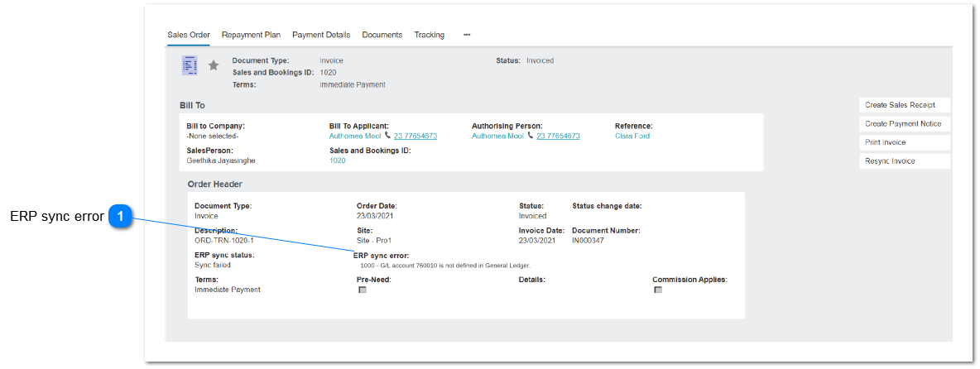
Task: Open Bill To Applicant Authomea Mool link
Action: pyautogui.click(x=355, y=137)
